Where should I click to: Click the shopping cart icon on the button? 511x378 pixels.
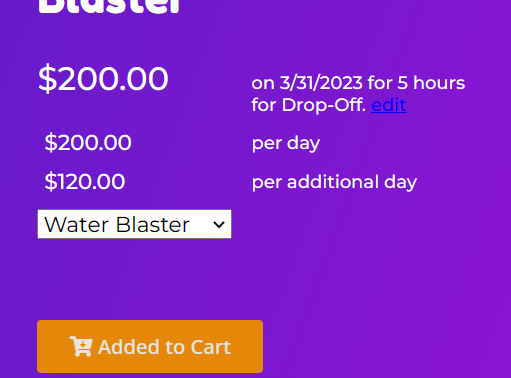[x=81, y=347]
